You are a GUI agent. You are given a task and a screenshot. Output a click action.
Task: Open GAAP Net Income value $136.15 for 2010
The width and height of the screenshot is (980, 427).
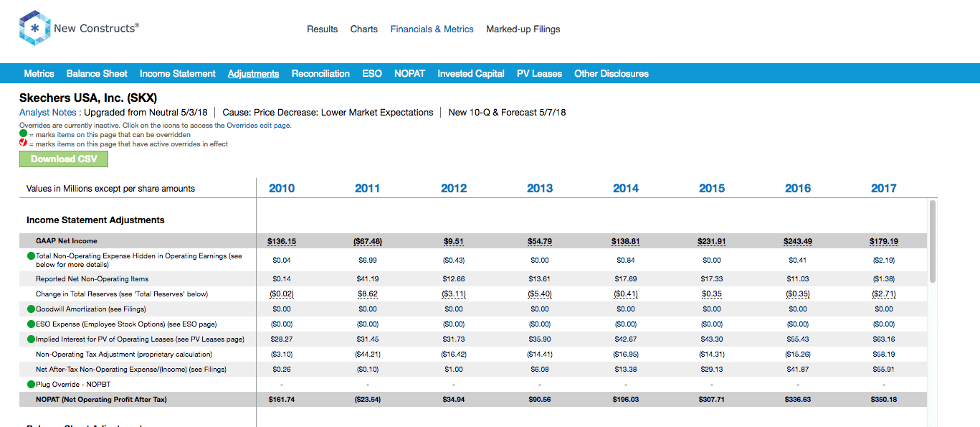click(x=282, y=241)
